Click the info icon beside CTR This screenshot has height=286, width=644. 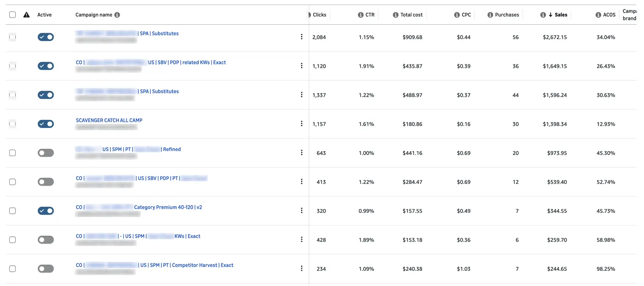coord(361,15)
